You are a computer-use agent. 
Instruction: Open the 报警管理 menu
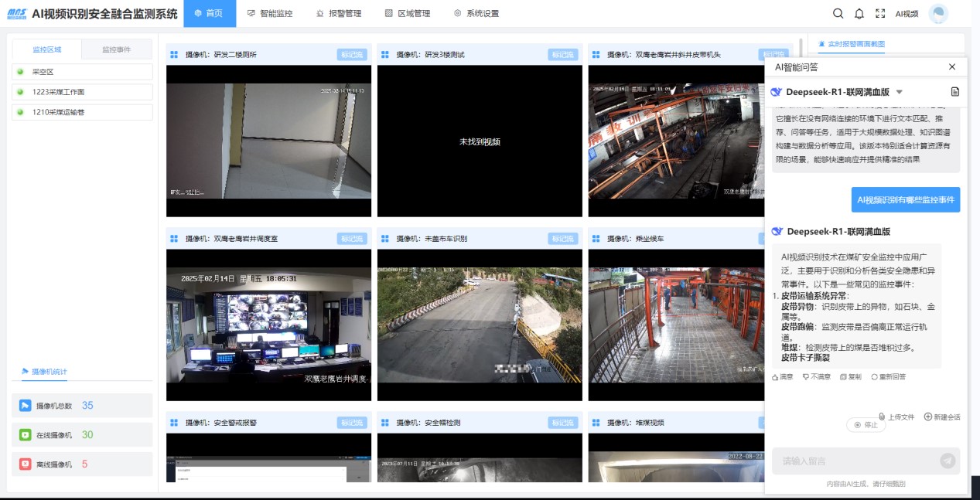tap(339, 13)
